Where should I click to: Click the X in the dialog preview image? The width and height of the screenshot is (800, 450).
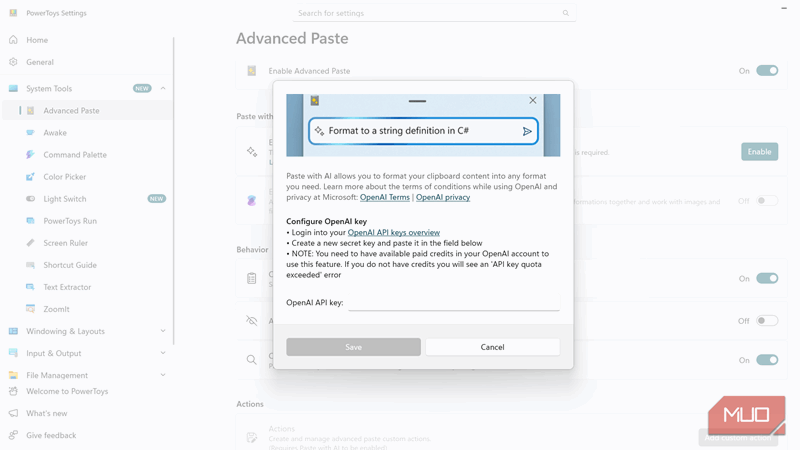click(533, 101)
